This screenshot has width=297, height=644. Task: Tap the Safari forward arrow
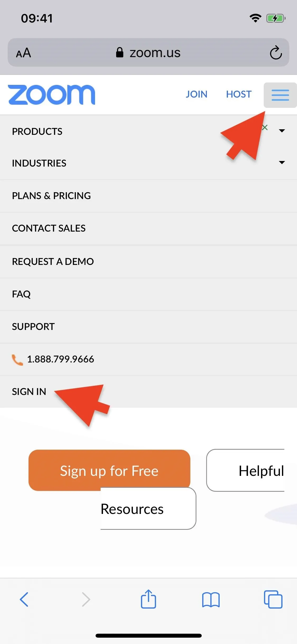86,599
